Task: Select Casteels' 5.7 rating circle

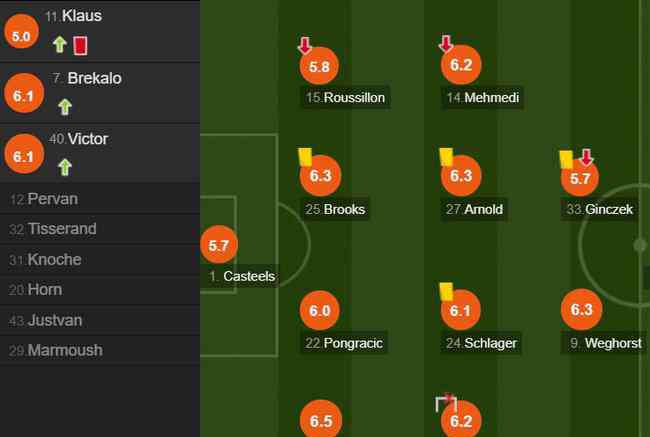Action: click(219, 245)
